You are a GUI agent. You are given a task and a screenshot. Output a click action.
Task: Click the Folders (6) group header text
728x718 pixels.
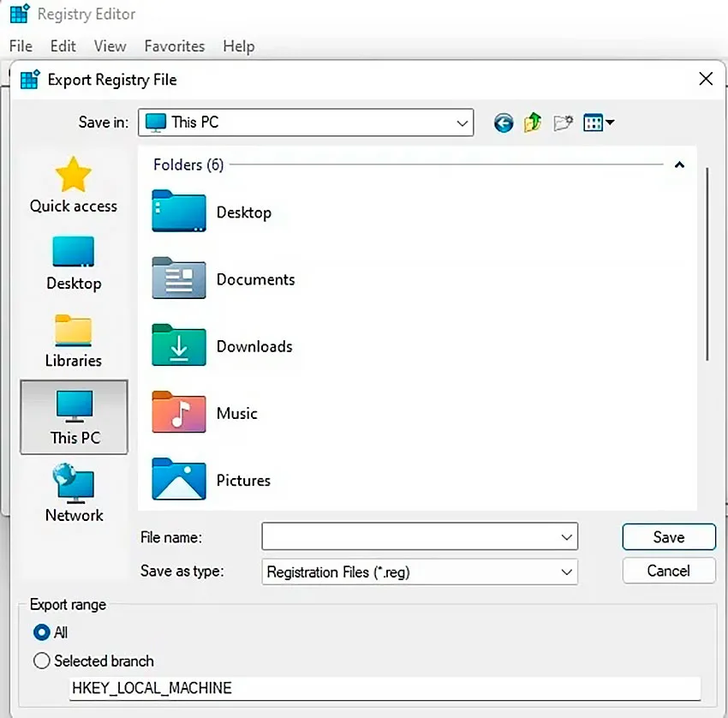(188, 165)
